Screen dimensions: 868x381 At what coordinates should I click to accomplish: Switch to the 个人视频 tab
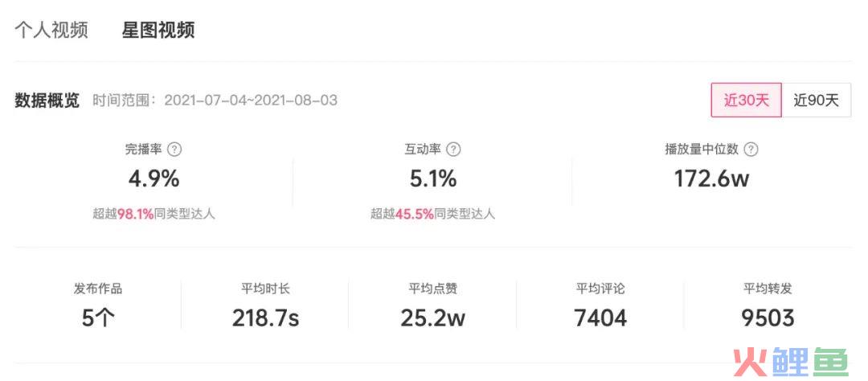tap(51, 30)
